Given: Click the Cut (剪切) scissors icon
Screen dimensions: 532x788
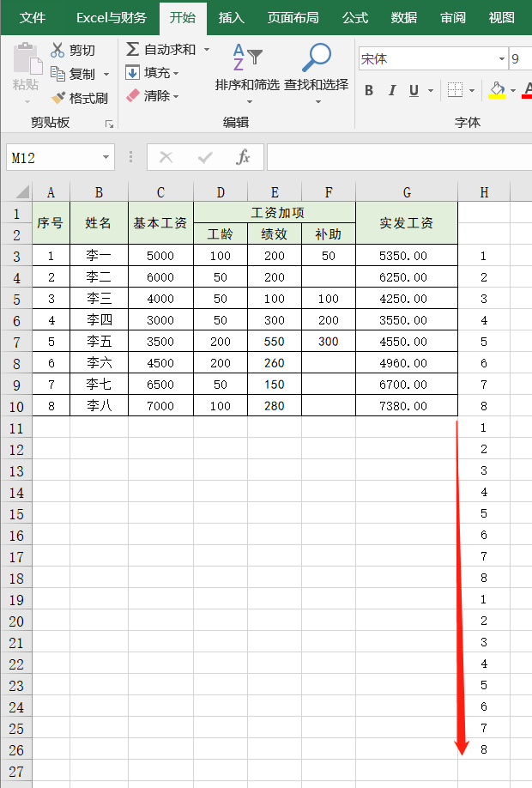Looking at the screenshot, I should 57,51.
